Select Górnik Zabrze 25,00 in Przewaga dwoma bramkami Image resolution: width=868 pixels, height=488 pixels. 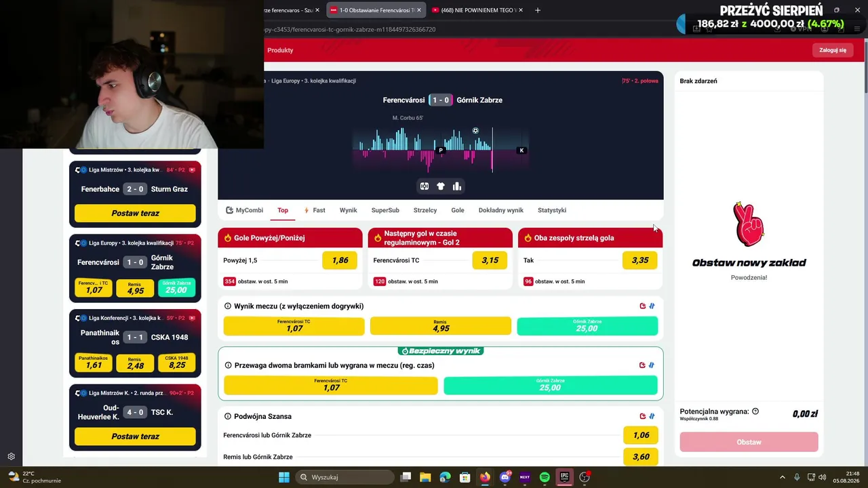[x=550, y=385]
